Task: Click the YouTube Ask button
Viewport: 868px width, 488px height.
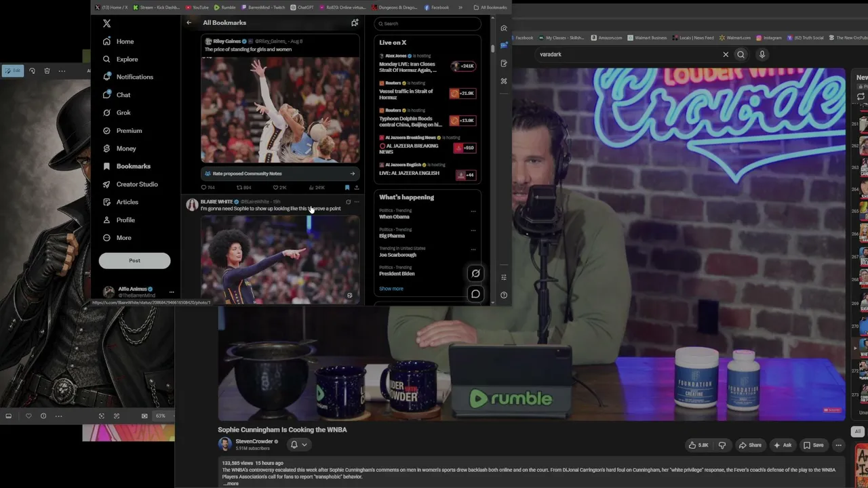Action: pyautogui.click(x=783, y=445)
